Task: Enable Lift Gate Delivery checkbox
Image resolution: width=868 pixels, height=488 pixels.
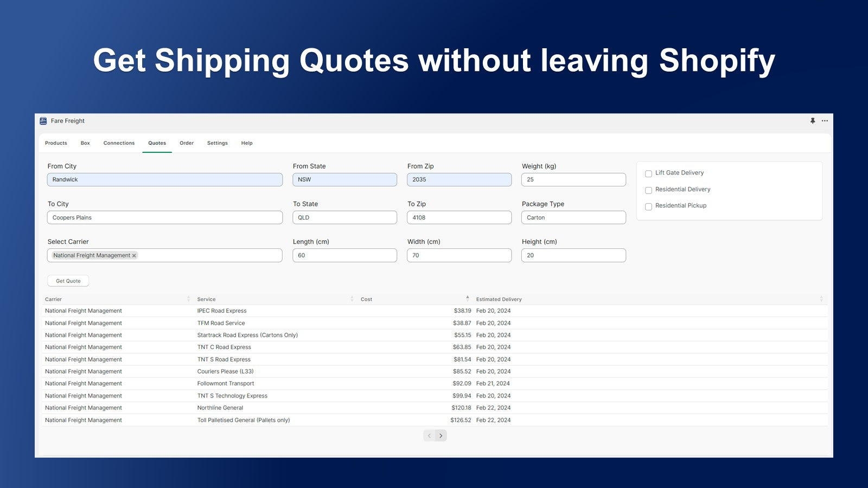Action: click(x=648, y=174)
